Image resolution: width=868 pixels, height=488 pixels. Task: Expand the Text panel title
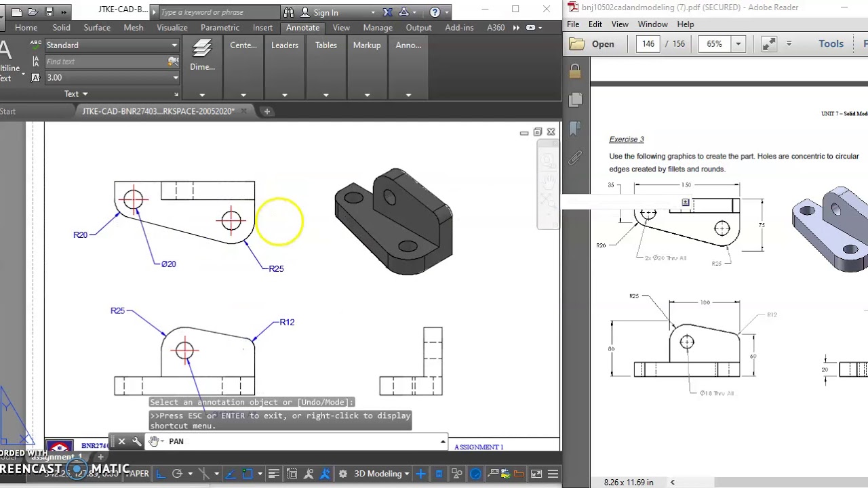pyautogui.click(x=76, y=94)
